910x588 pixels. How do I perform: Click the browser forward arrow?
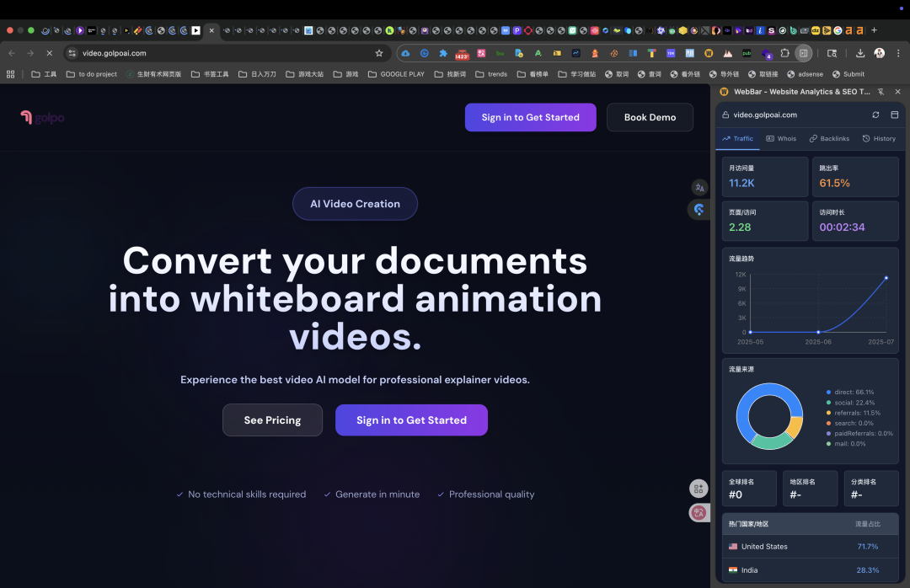tap(30, 53)
